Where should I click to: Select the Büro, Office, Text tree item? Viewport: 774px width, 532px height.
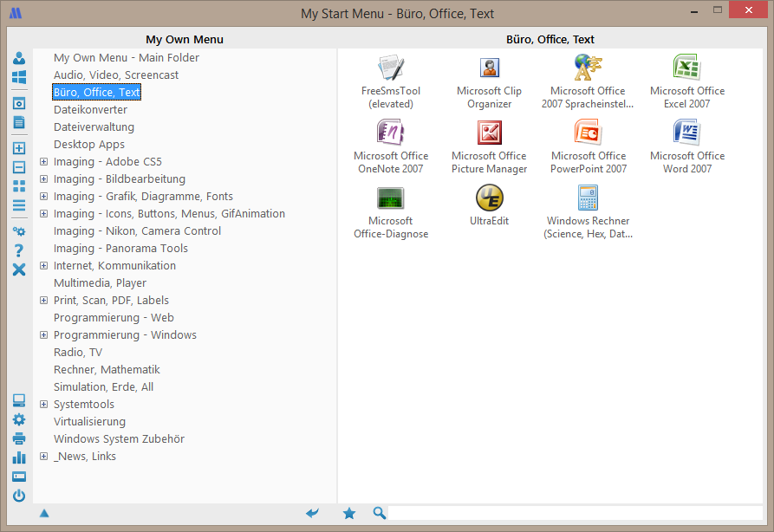pos(97,93)
